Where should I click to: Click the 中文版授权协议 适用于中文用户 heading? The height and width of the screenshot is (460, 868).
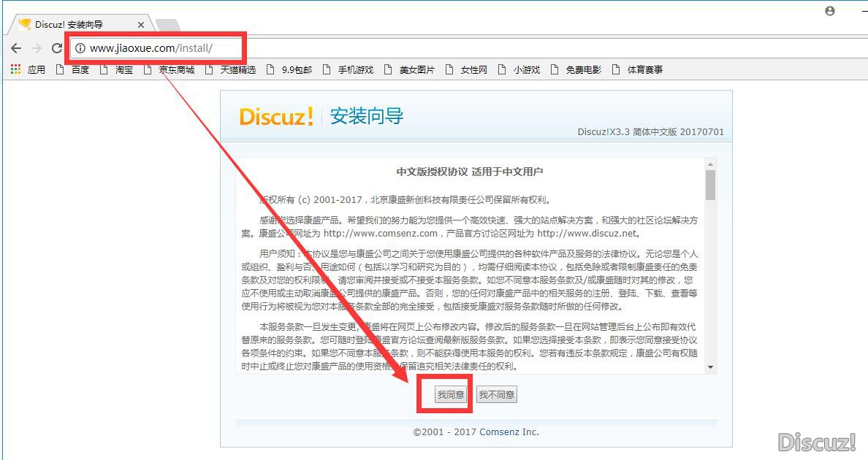[469, 172]
